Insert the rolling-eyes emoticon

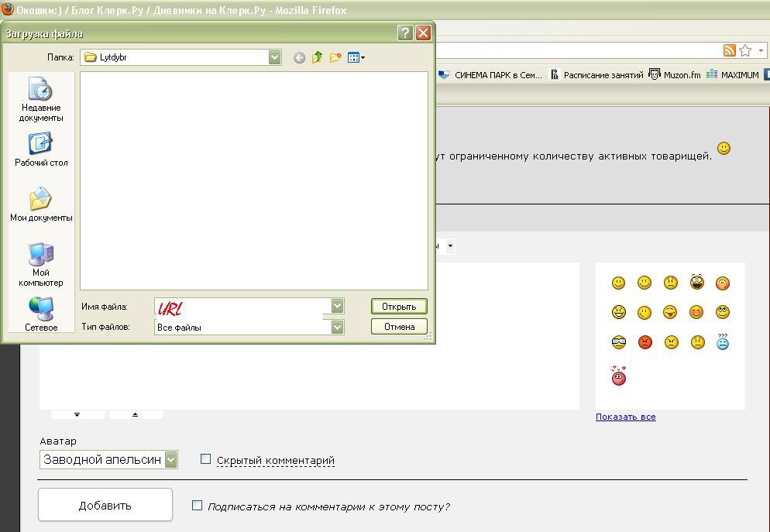click(723, 312)
